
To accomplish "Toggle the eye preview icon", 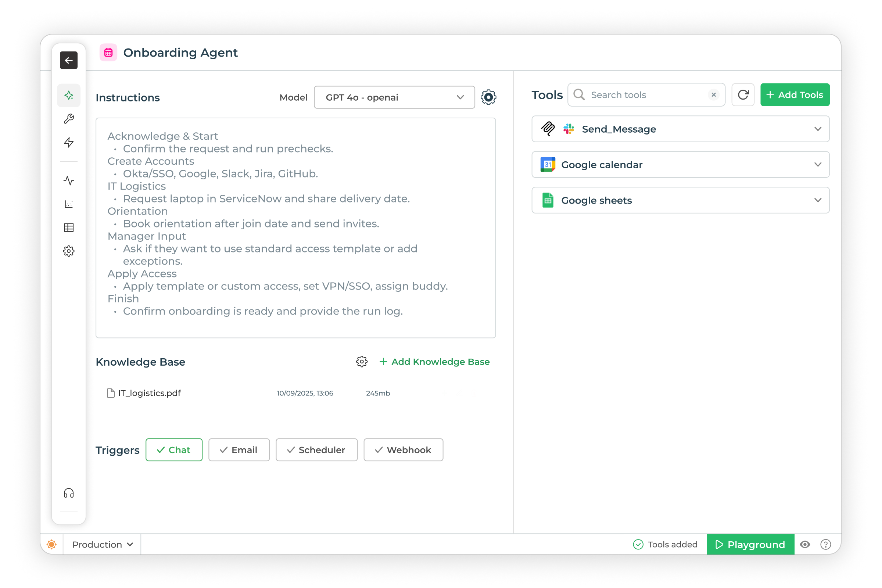I will (805, 545).
